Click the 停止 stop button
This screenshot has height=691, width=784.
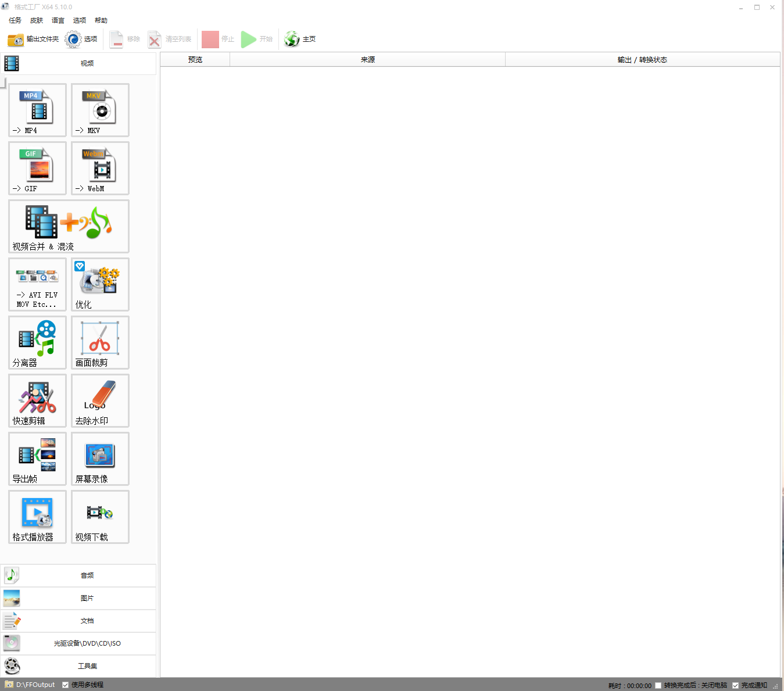218,39
